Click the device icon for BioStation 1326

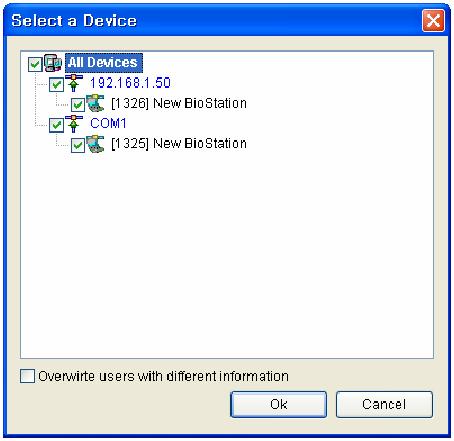95,103
